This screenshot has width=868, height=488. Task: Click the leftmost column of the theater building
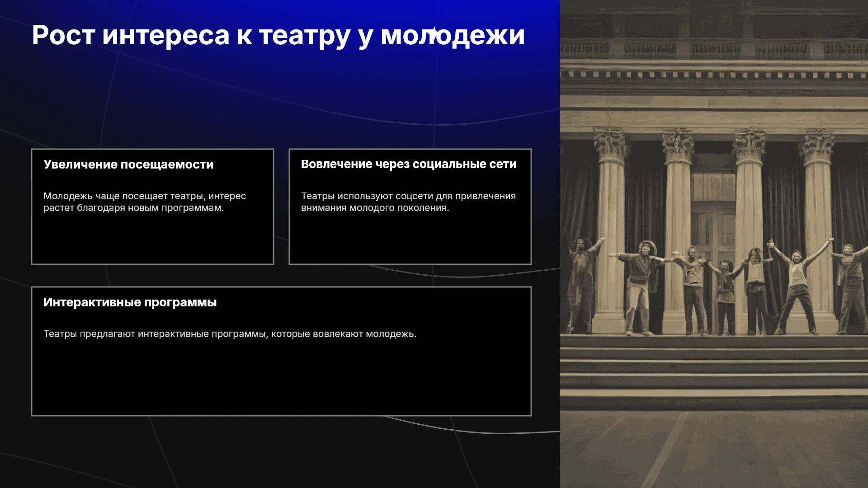point(610,230)
